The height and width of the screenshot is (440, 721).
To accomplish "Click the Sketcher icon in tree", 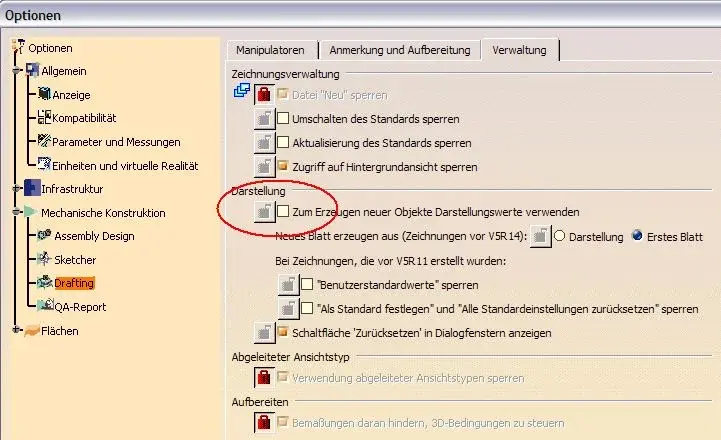I will pyautogui.click(x=44, y=260).
